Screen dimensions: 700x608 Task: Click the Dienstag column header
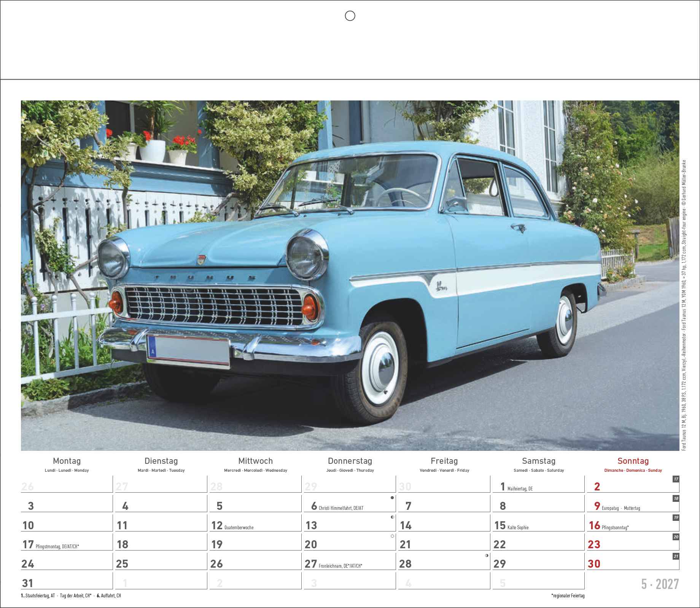(x=161, y=461)
